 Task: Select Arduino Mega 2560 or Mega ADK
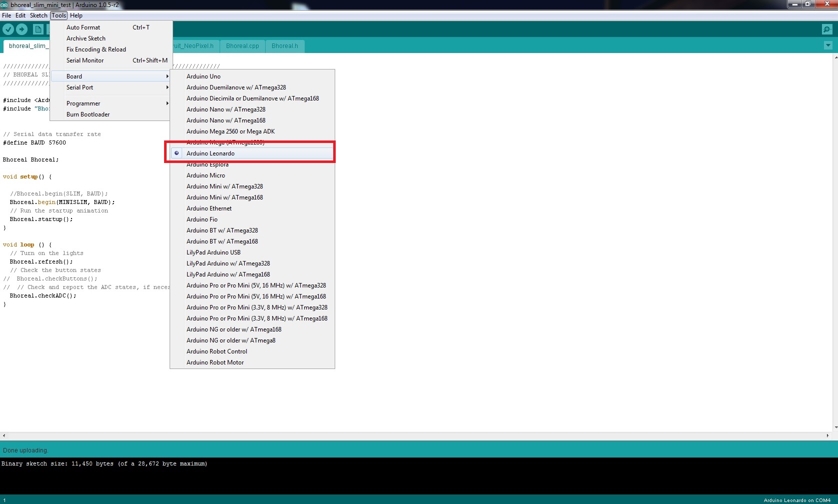[253, 131]
